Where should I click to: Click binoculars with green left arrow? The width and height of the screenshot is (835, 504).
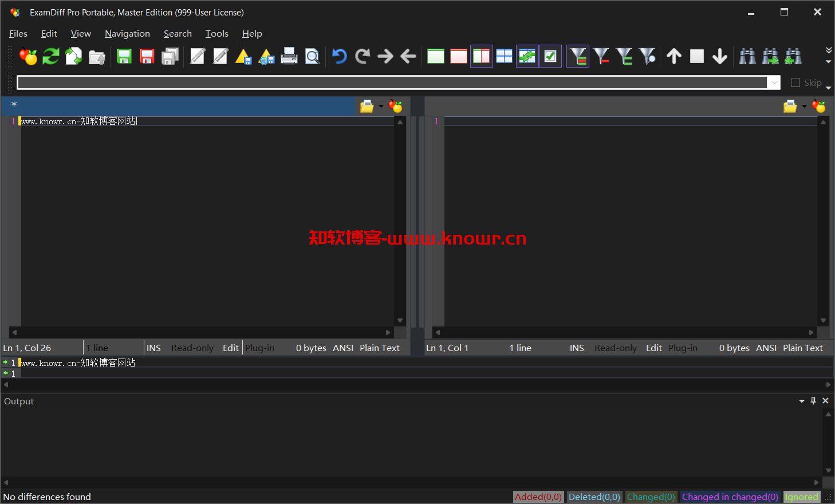point(793,56)
